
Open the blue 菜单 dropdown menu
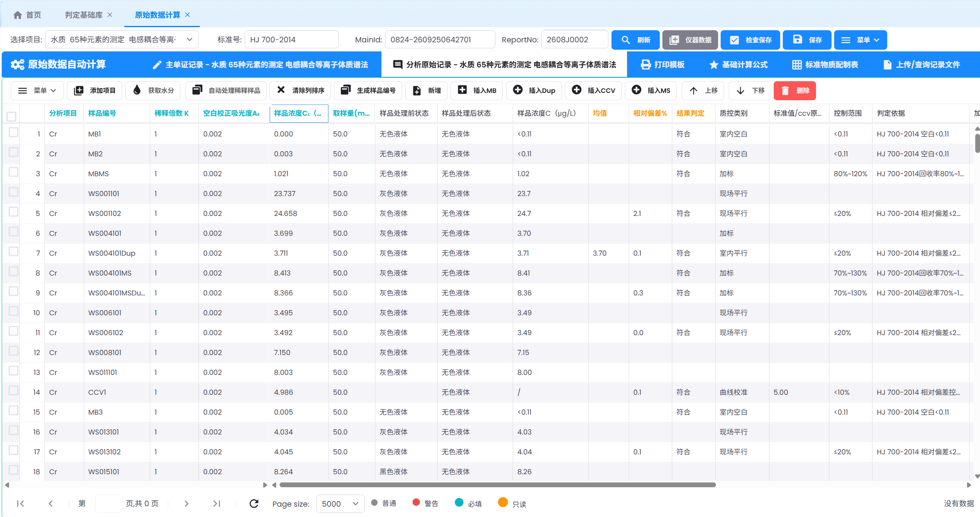(860, 40)
